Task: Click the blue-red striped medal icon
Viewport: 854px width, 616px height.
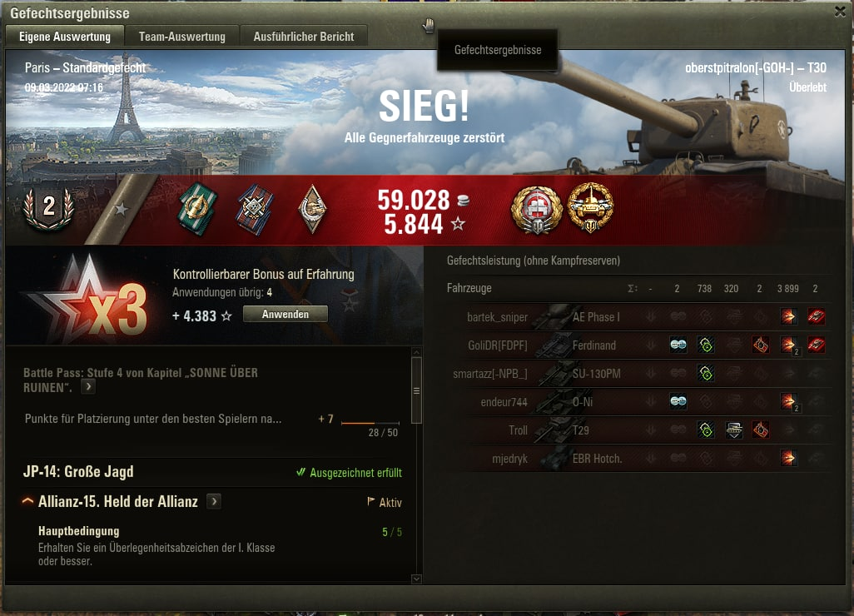Action: [255, 210]
